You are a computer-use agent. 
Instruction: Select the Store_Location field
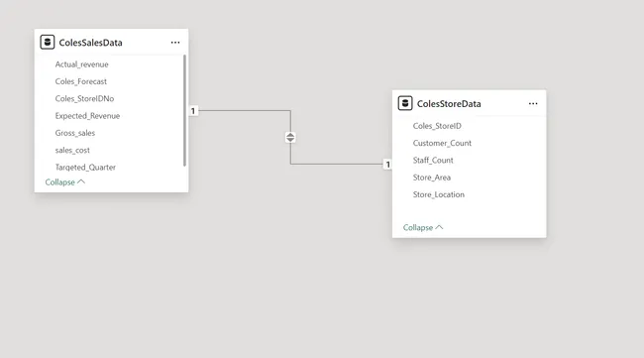coord(439,194)
